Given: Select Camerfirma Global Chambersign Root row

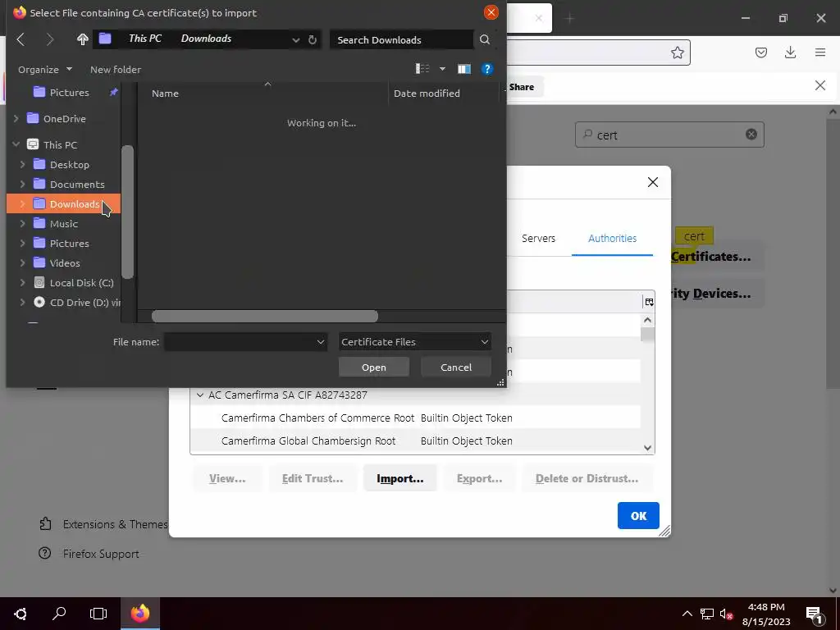Looking at the screenshot, I should 415,441.
